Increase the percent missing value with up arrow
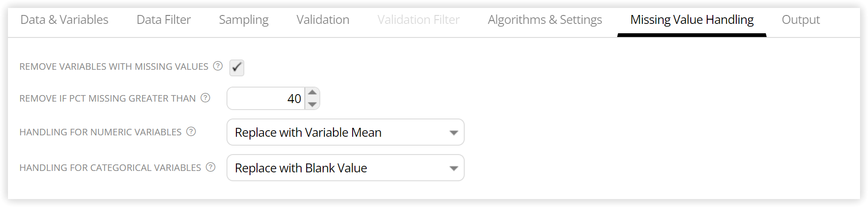The image size is (868, 207). pos(312,93)
